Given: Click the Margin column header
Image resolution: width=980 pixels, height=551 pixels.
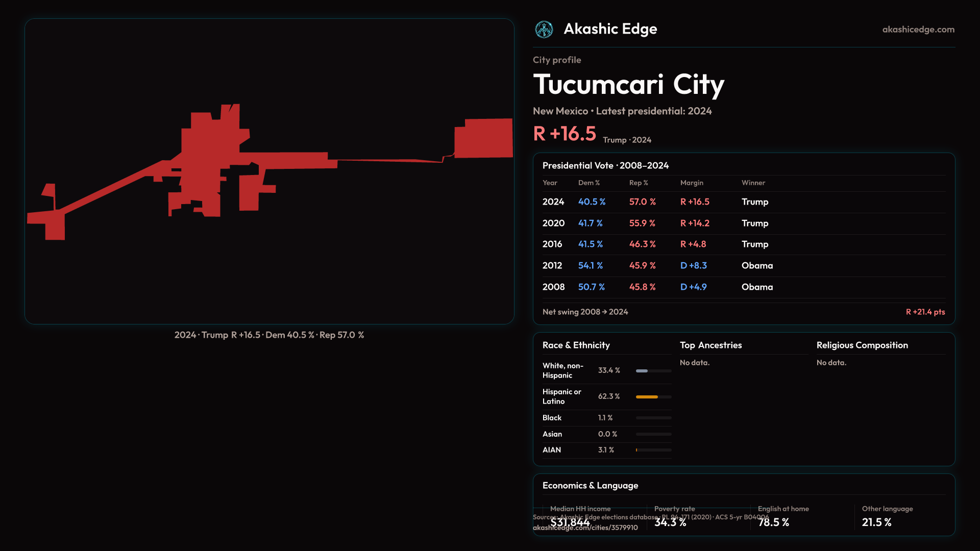Looking at the screenshot, I should (692, 183).
